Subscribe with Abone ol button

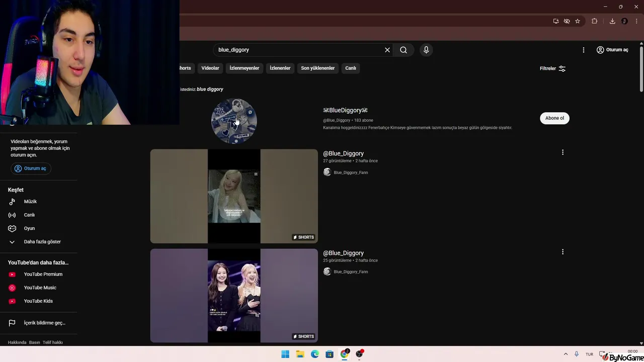pos(554,118)
